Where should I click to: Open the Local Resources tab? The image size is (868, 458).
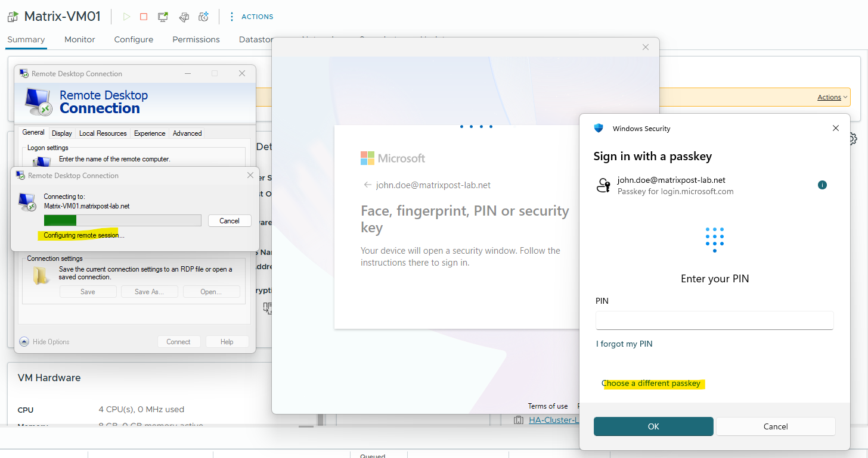pos(103,133)
